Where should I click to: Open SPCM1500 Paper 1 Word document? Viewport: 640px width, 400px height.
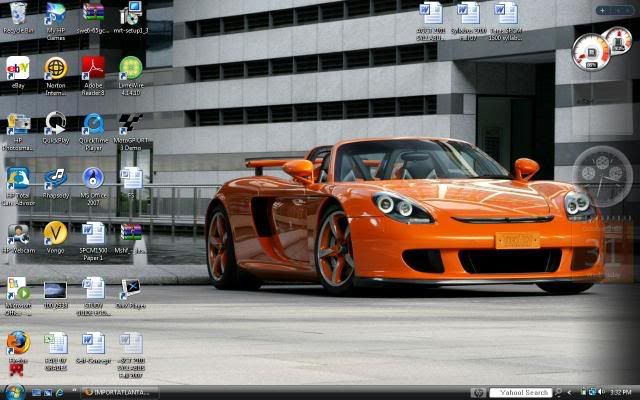coord(93,233)
